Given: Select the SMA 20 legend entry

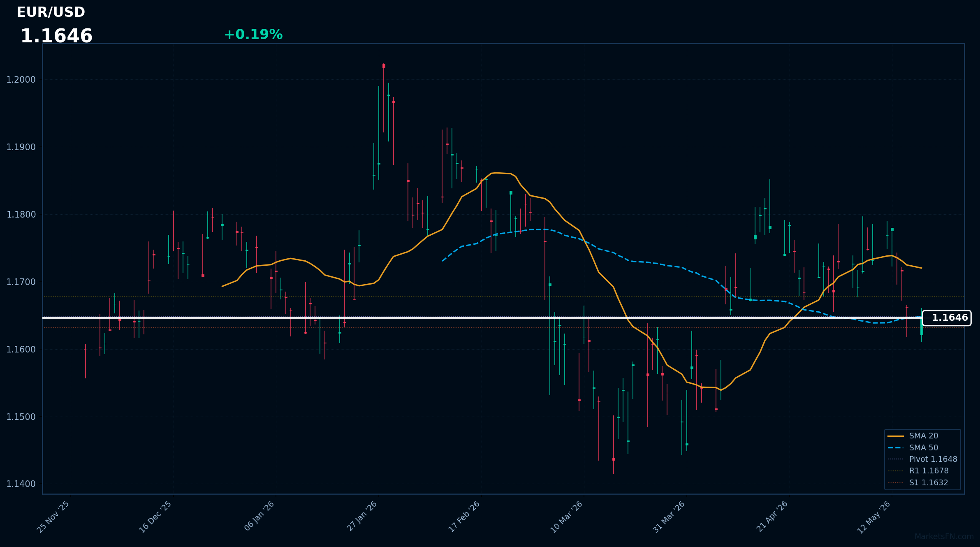Looking at the screenshot, I should (913, 436).
